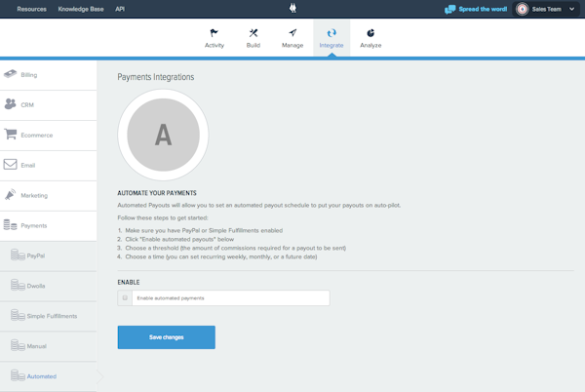Go to the Manage tab
This screenshot has height=392, width=585.
point(292,38)
